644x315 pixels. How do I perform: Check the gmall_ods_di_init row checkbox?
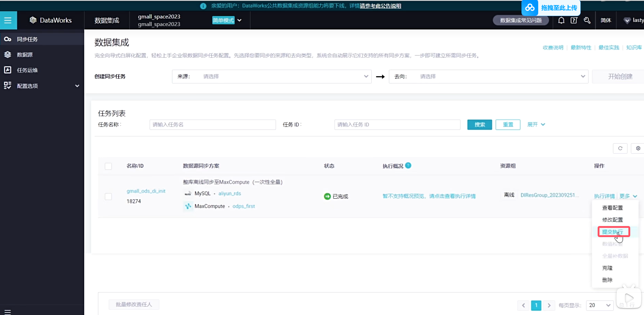(x=108, y=196)
